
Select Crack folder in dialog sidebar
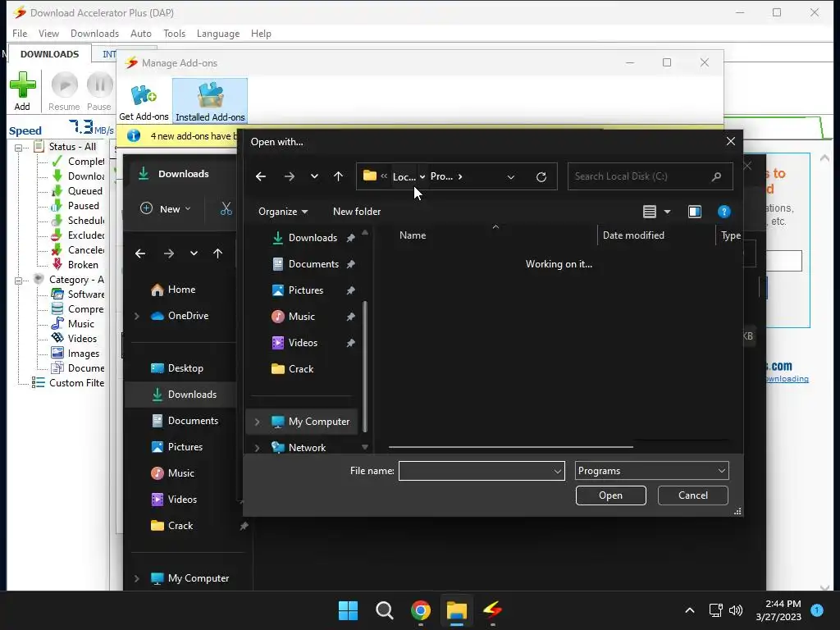click(300, 369)
